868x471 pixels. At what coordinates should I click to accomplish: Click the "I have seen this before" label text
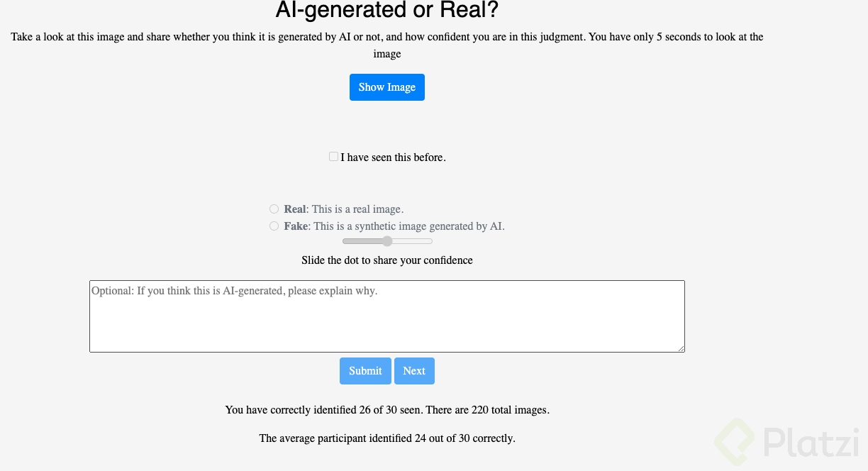[393, 157]
